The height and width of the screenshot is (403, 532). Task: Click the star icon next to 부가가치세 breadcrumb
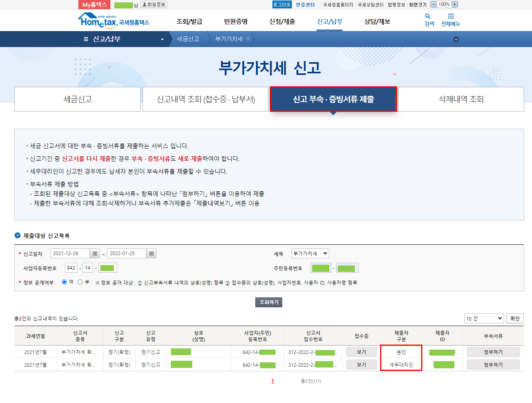(x=248, y=39)
